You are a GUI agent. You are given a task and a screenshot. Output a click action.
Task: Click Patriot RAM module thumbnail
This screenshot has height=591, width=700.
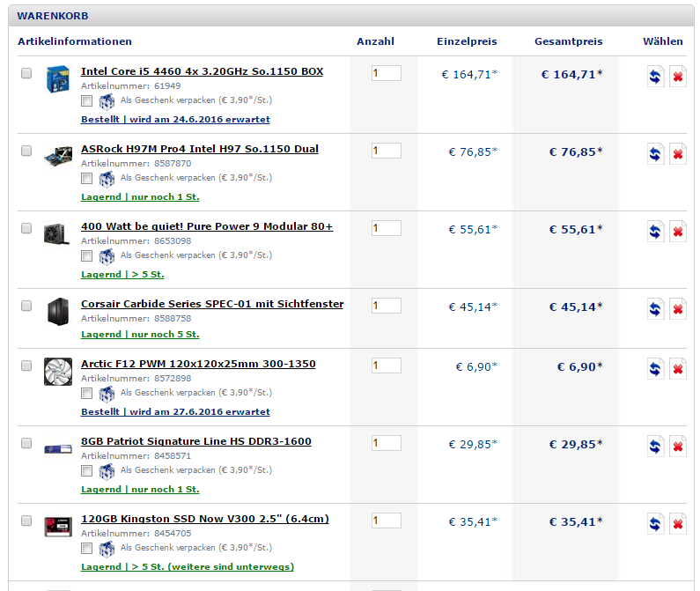pos(58,449)
